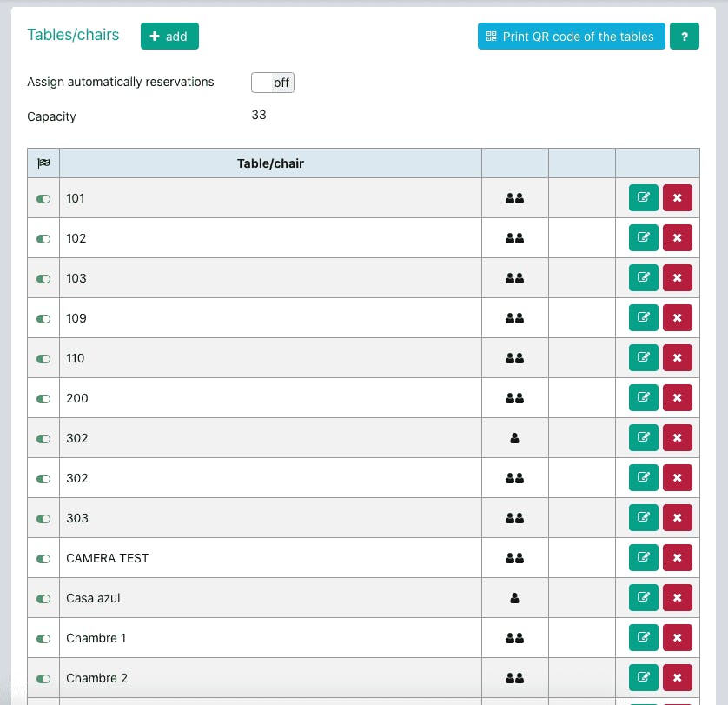The image size is (728, 705).
Task: Toggle the switch for Casa azul
Action: tap(43, 599)
